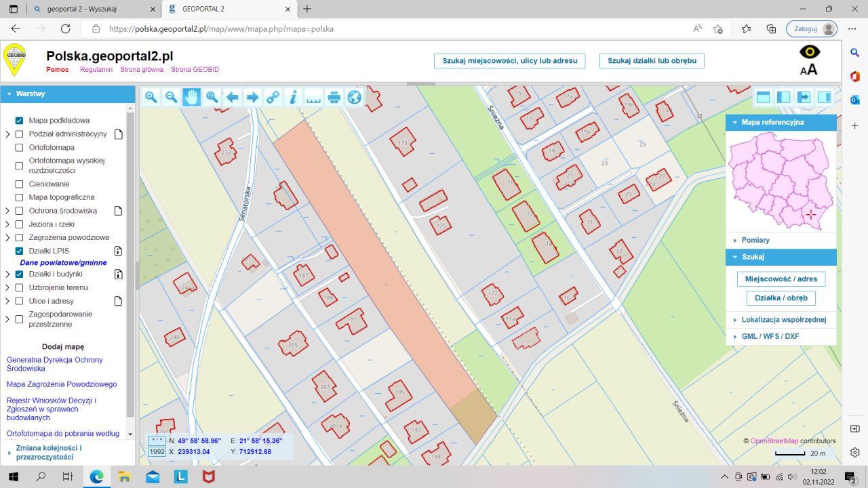Select the zoom out magnifier tool
This screenshot has width=868, height=488.
(x=172, y=98)
